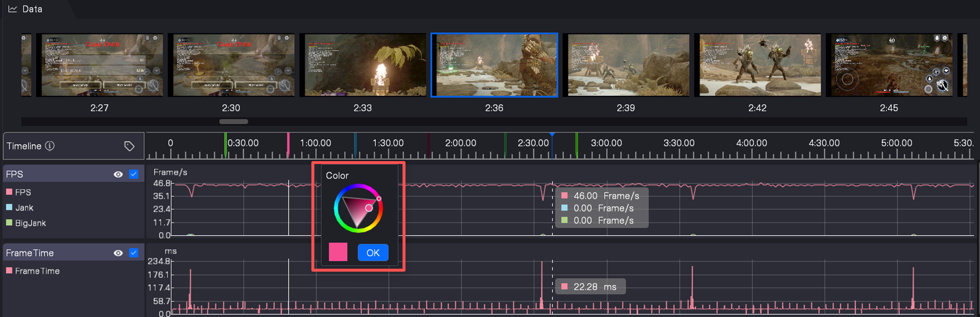
Task: Confirm color with OK button
Action: (x=373, y=252)
